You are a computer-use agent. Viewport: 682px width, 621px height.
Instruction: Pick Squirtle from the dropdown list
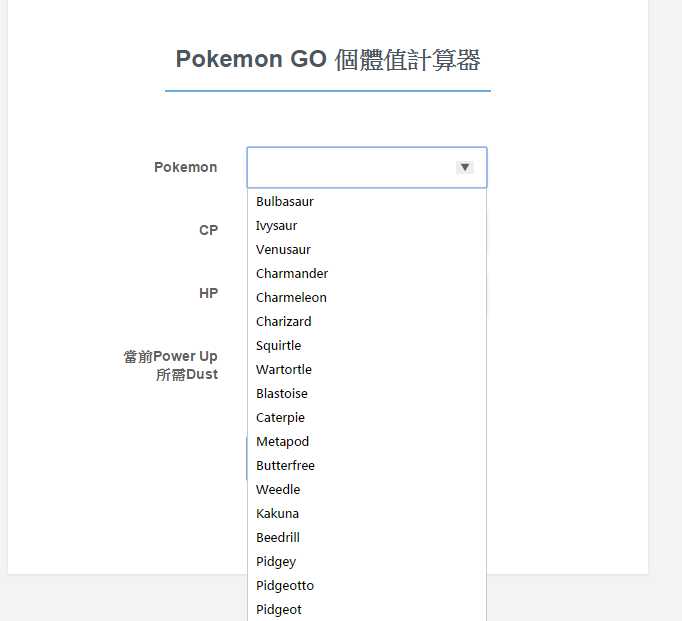(279, 346)
